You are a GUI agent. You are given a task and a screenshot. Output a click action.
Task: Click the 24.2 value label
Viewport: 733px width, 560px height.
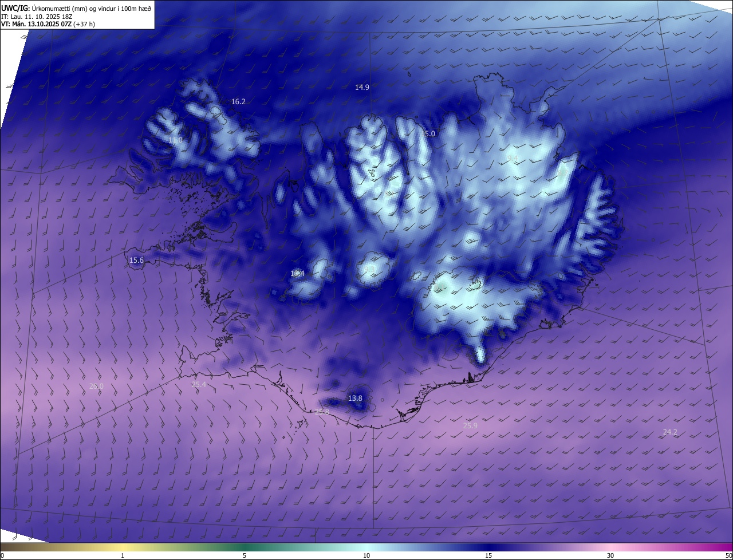670,432
